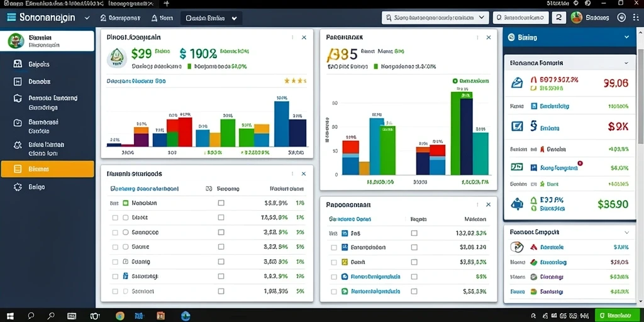Viewport: 644px width, 322px height.
Task: Select the orange highlighted item in the sidebar
Action: click(x=48, y=169)
